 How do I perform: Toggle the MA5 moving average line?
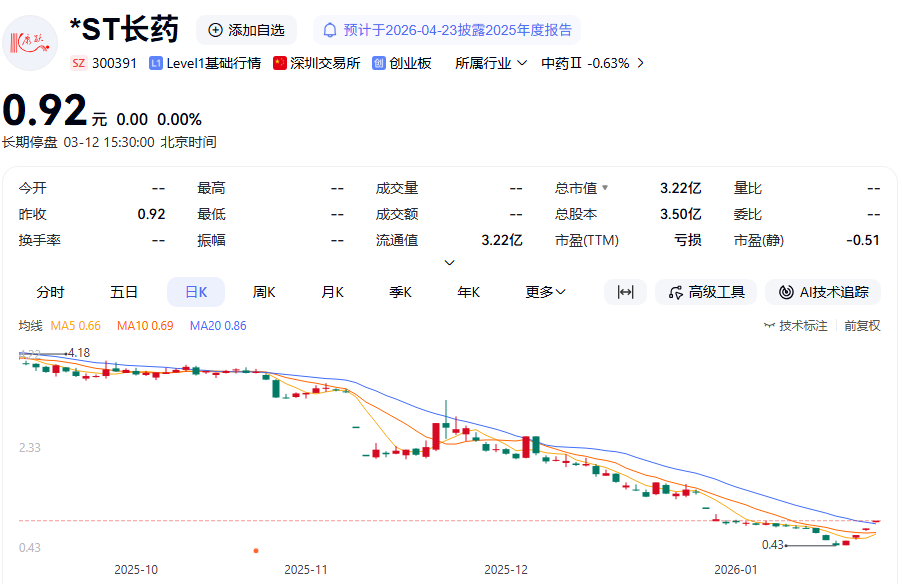click(x=76, y=326)
